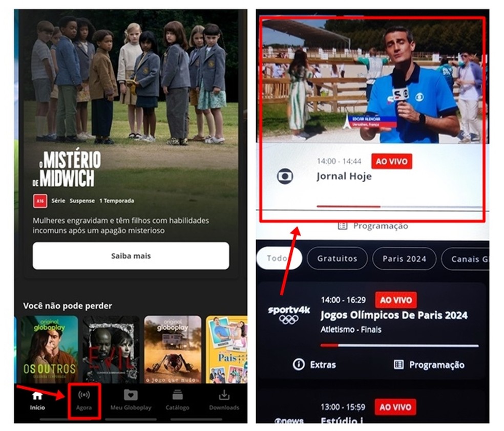Tap the 13:00 - 15:59 time slot
The height and width of the screenshot is (431, 504).
coord(343,407)
